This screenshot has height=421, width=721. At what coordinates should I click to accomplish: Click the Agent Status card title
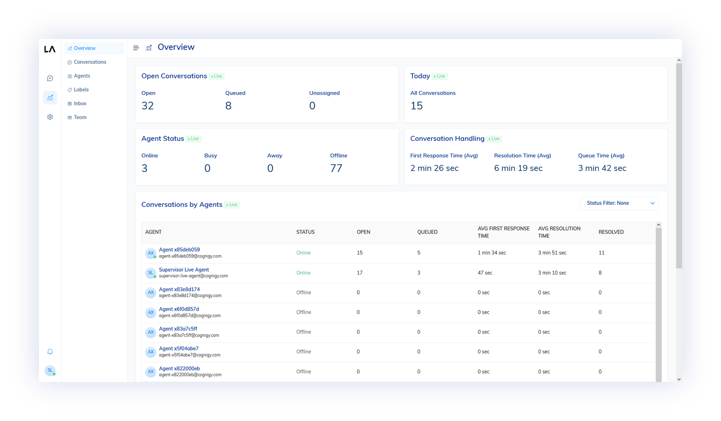coord(162,138)
